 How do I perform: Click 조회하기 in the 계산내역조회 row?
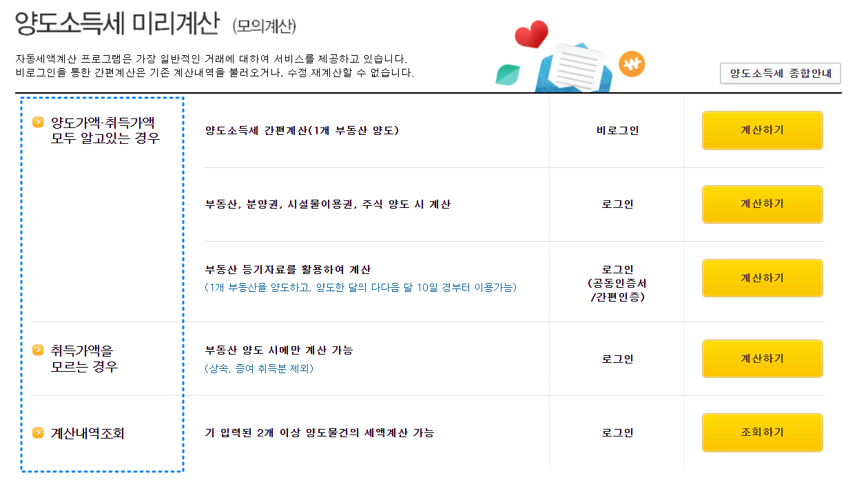pyautogui.click(x=762, y=432)
